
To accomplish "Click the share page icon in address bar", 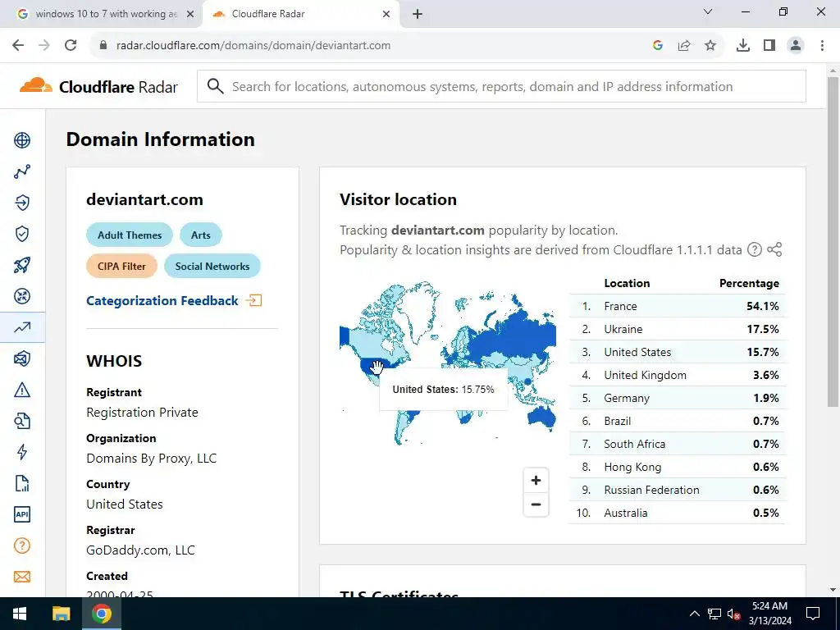I will click(684, 46).
